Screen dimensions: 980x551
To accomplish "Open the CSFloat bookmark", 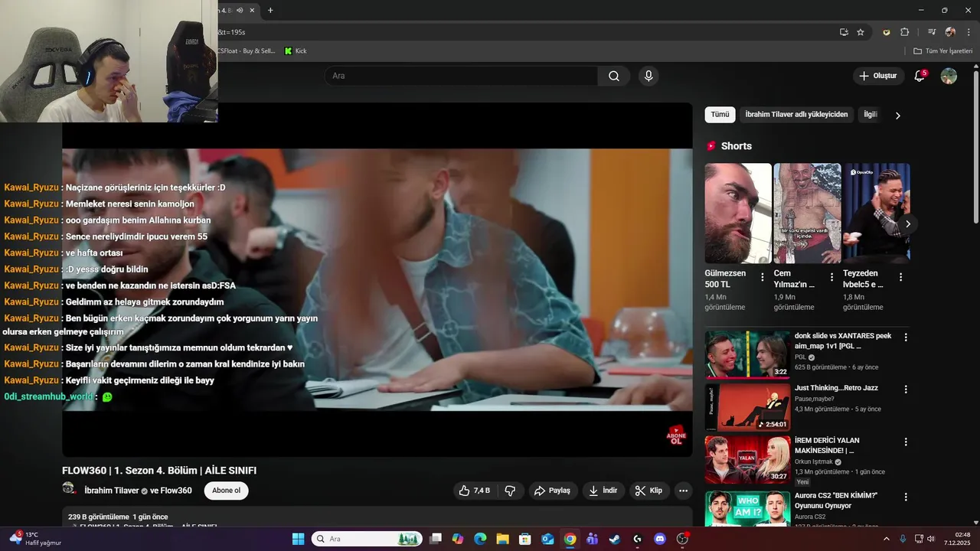I will click(x=247, y=51).
